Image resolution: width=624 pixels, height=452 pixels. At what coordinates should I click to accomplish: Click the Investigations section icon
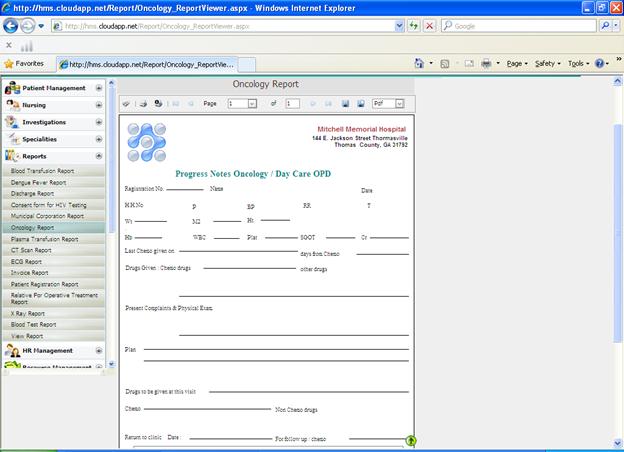pos(13,122)
